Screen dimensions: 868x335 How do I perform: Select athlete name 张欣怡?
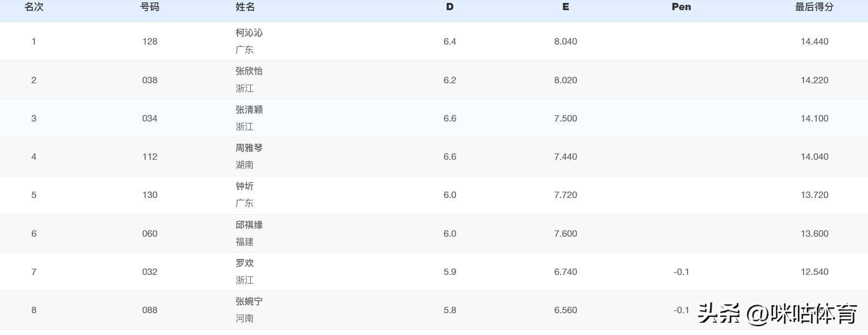coord(249,71)
